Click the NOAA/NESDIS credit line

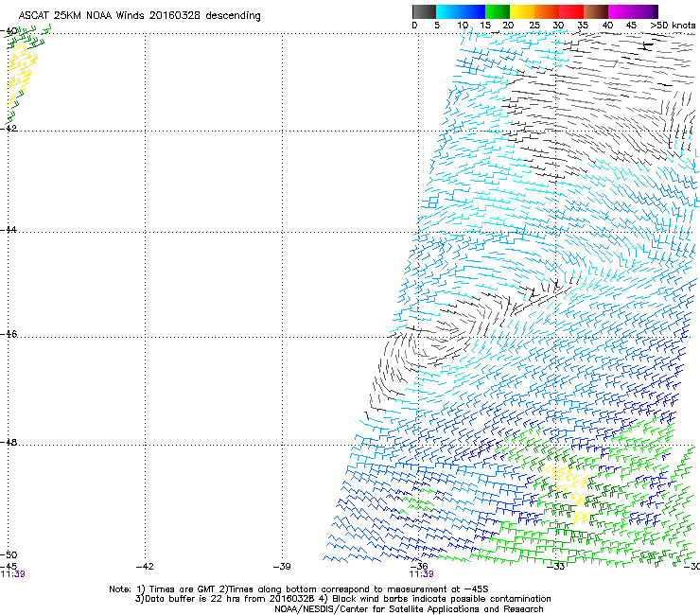(409, 609)
